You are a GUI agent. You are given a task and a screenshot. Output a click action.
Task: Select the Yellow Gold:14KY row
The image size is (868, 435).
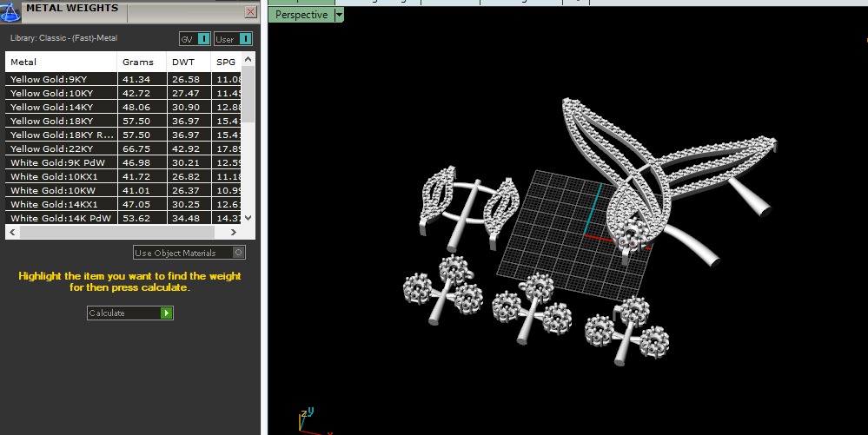[x=123, y=107]
